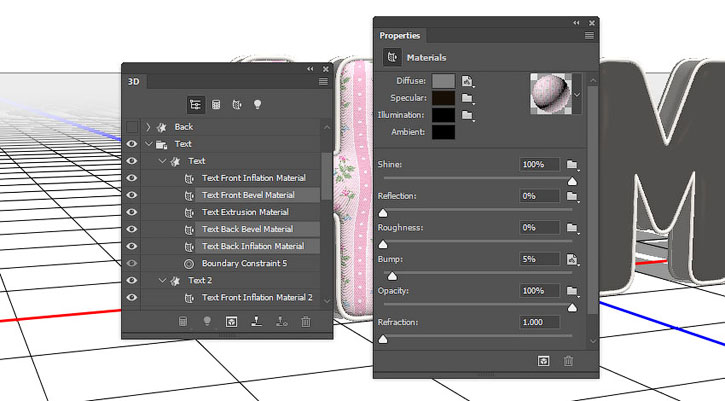Show whole scene filter in 3D panel
Viewport: 725px width, 401px height.
tap(195, 105)
